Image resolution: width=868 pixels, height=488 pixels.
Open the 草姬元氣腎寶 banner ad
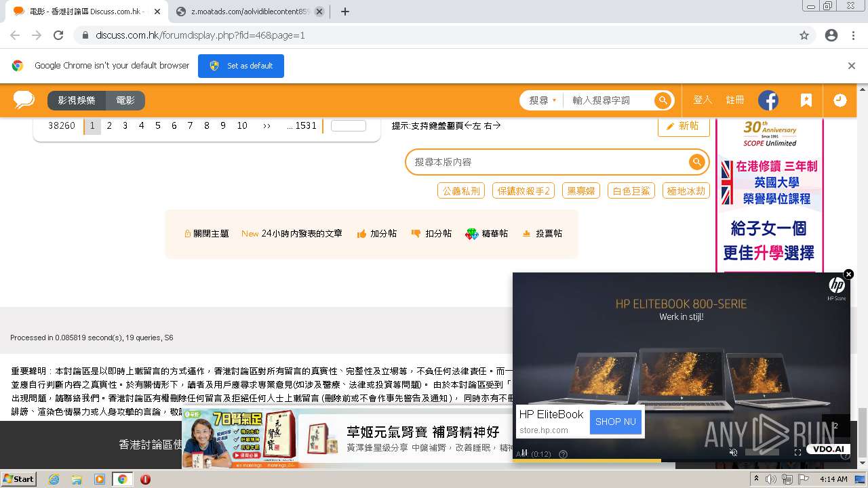428,439
